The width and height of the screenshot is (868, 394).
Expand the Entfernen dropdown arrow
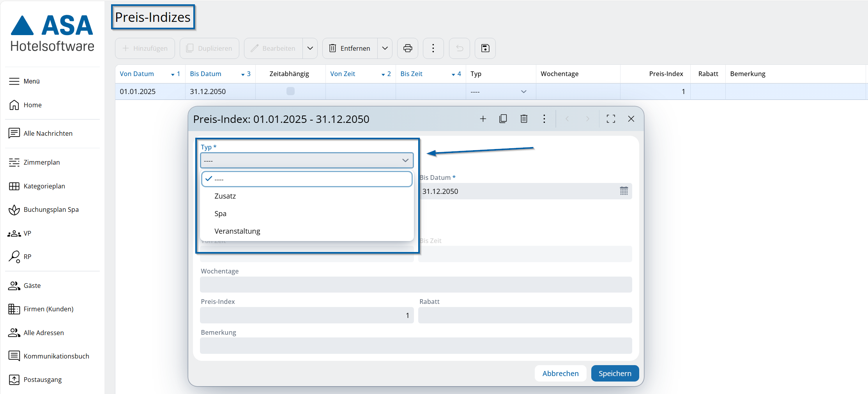tap(385, 48)
